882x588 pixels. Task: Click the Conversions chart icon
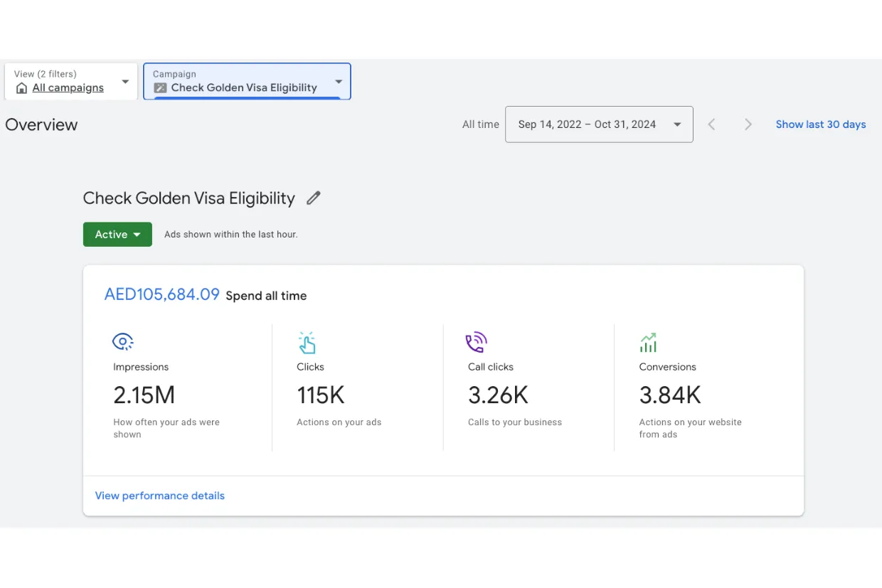(x=648, y=343)
